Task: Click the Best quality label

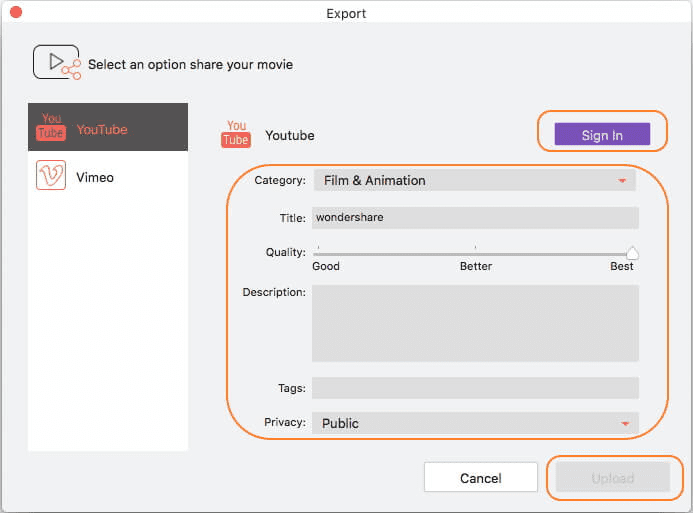Action: point(622,267)
